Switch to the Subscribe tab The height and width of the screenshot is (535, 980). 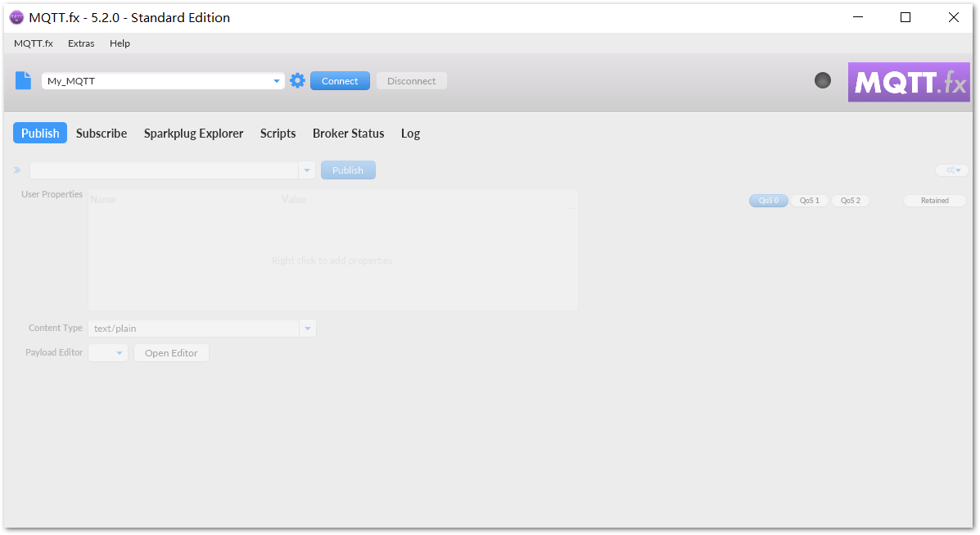(x=102, y=134)
